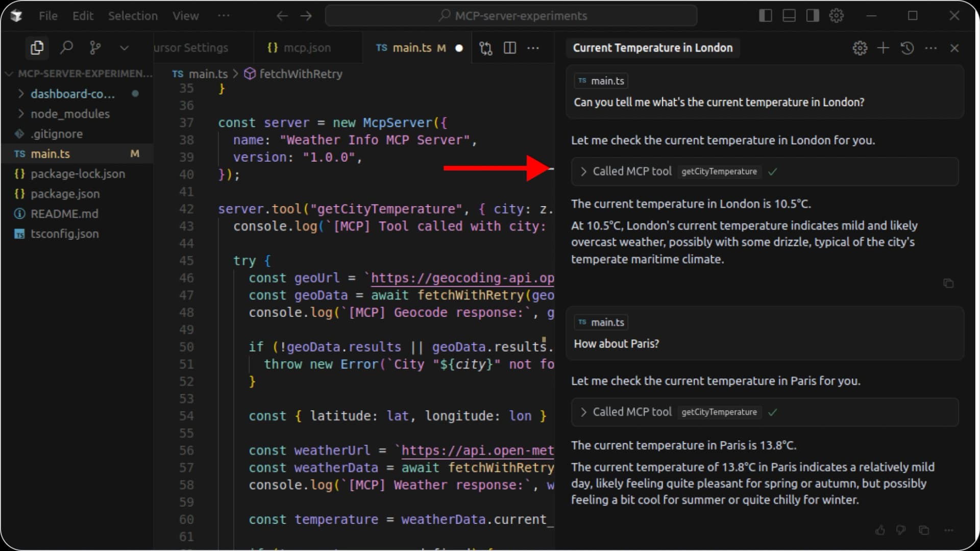The width and height of the screenshot is (980, 551).
Task: Toggle the bottom panel layout icon
Action: (x=789, y=16)
